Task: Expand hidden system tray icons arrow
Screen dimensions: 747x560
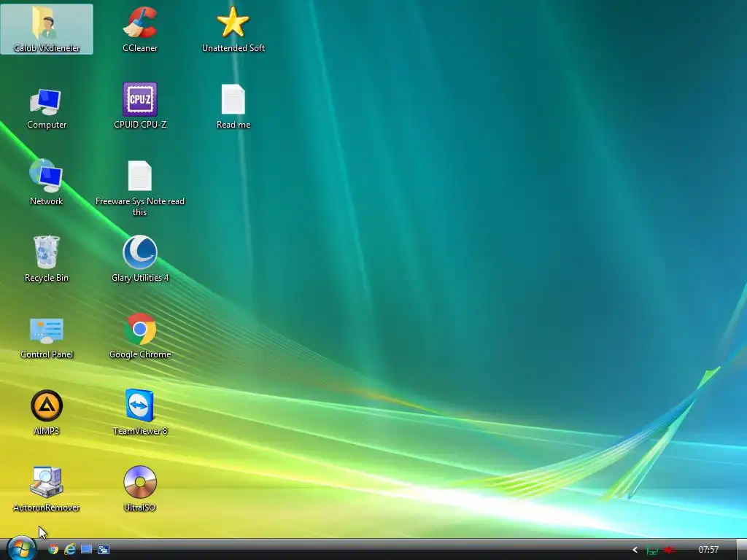Action: [635, 550]
